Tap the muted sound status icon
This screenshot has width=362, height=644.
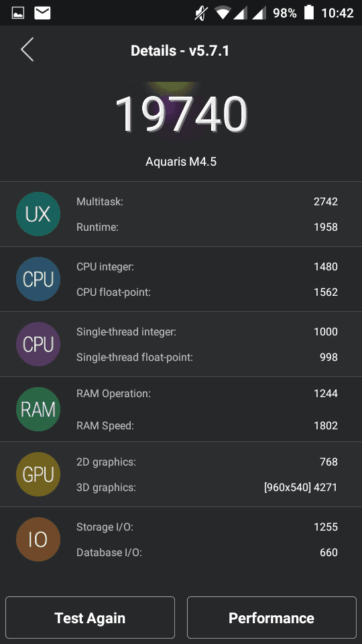pos(201,13)
